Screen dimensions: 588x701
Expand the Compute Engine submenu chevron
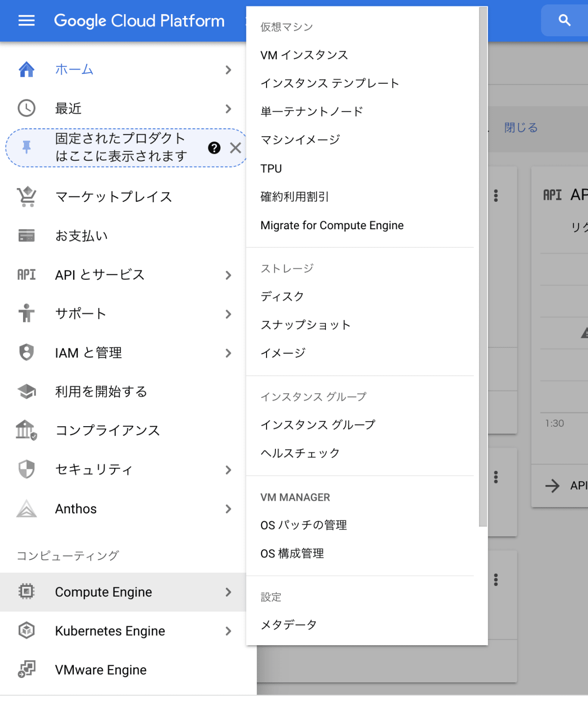pyautogui.click(x=228, y=592)
